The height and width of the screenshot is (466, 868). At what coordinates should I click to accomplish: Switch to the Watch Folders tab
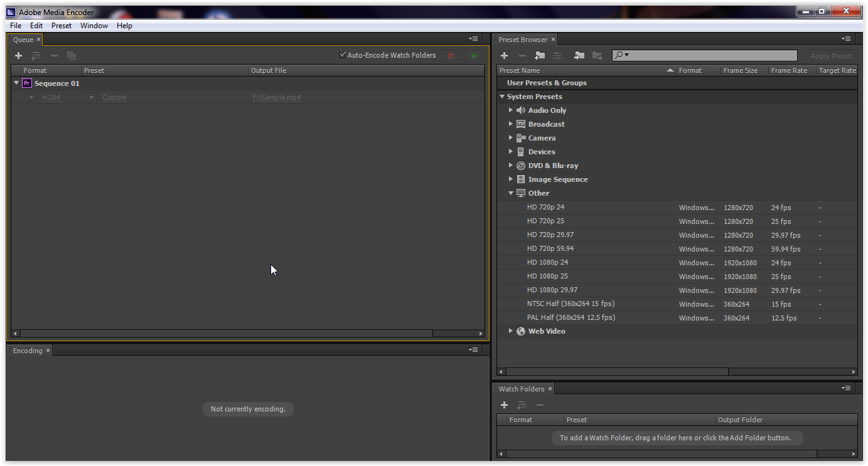click(x=521, y=388)
